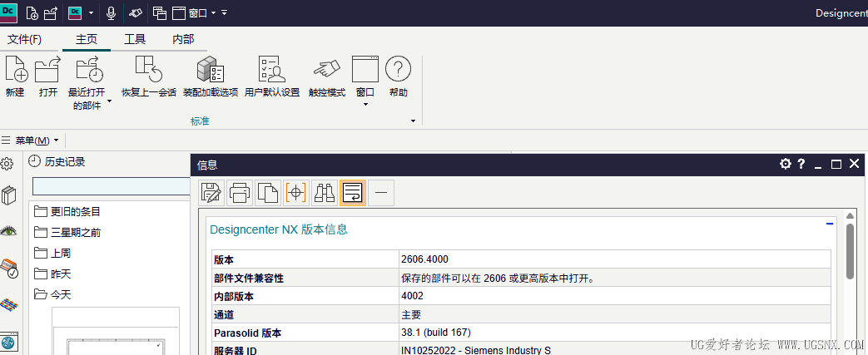Click the touch mode hand icon in title bar

click(x=135, y=12)
